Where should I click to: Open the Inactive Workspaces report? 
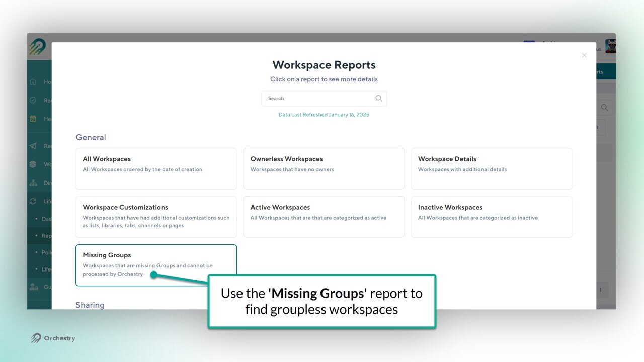tap(492, 217)
